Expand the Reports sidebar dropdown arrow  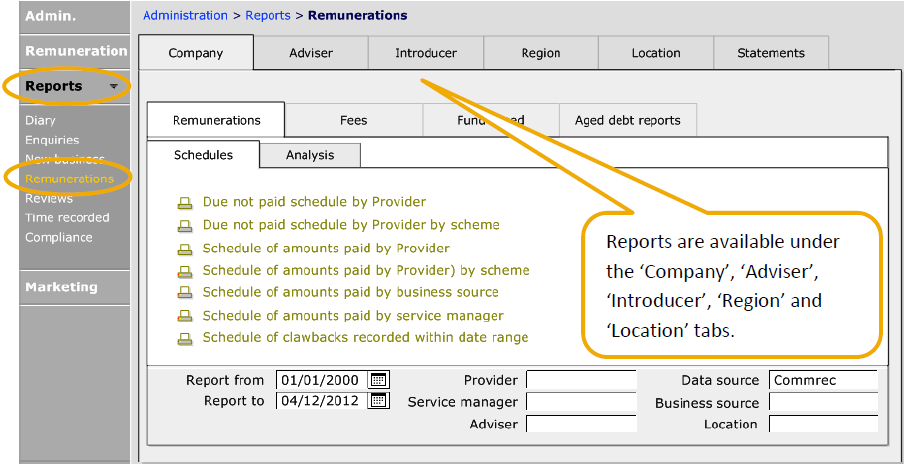point(114,87)
